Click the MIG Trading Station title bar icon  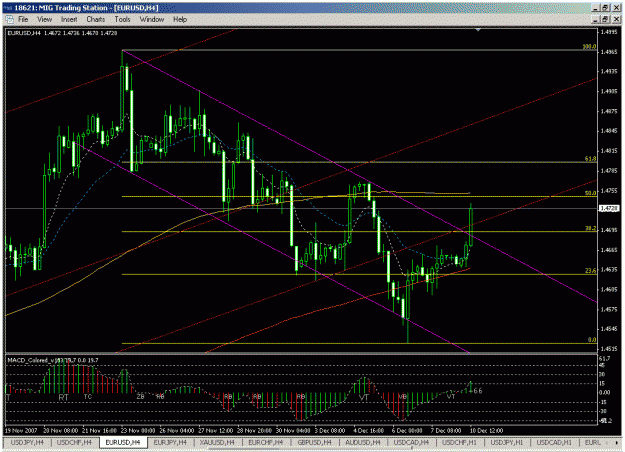click(x=8, y=8)
